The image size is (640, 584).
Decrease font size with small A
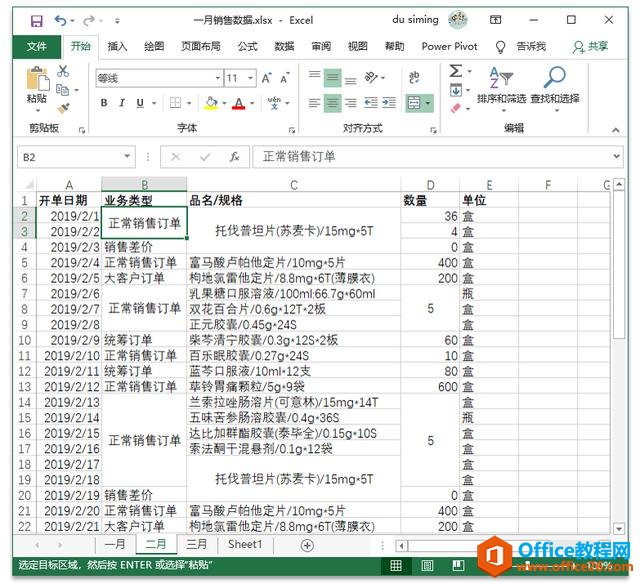pyautogui.click(x=285, y=78)
